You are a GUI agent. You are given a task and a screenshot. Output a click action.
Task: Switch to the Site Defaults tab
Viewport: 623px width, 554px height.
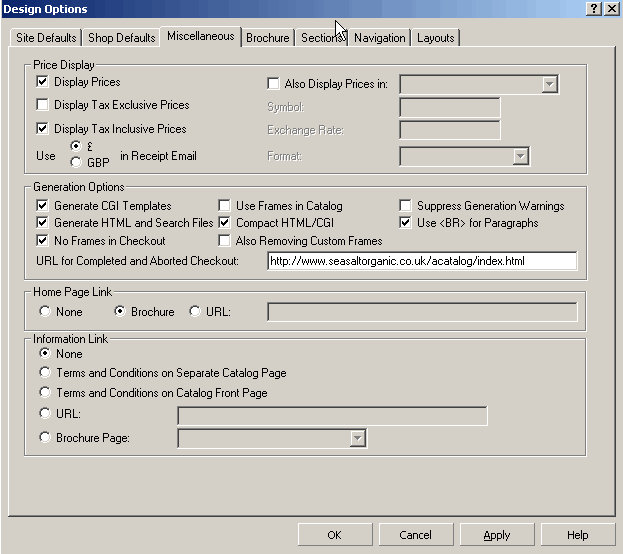click(x=44, y=38)
